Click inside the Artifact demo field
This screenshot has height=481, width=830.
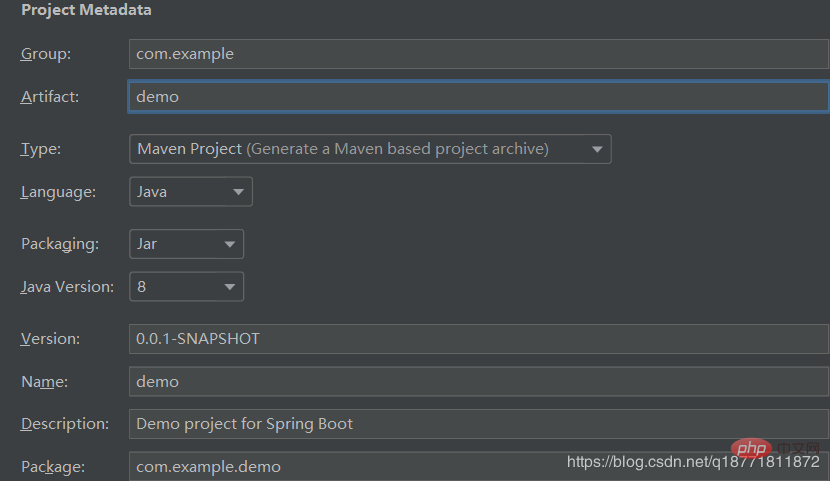(x=479, y=96)
